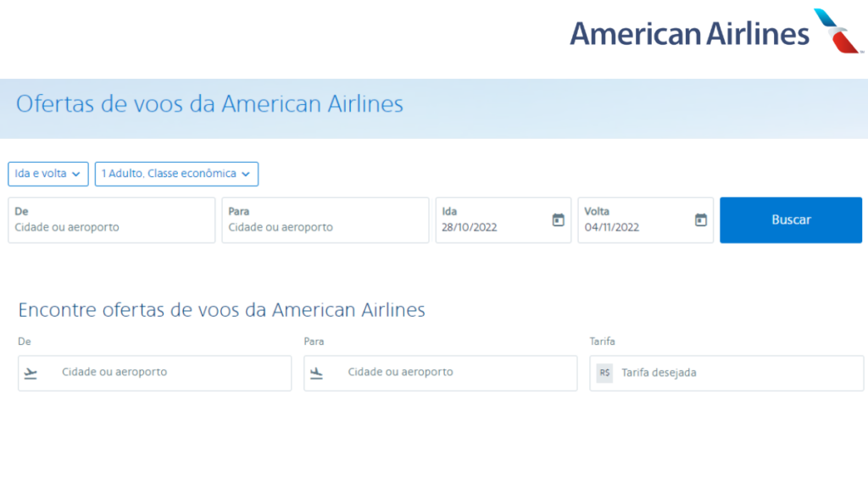Click the chevron arrow beside Classe econômica
The image size is (868, 488).
[246, 174]
